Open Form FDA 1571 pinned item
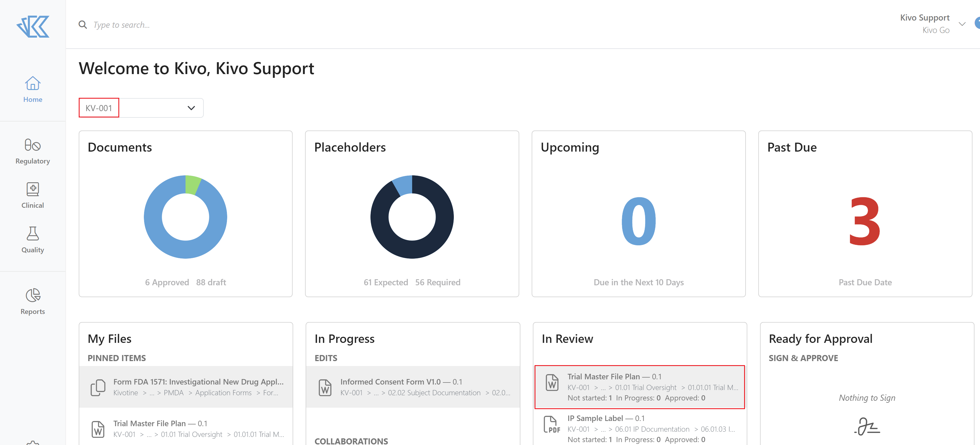Image resolution: width=980 pixels, height=445 pixels. point(186,387)
